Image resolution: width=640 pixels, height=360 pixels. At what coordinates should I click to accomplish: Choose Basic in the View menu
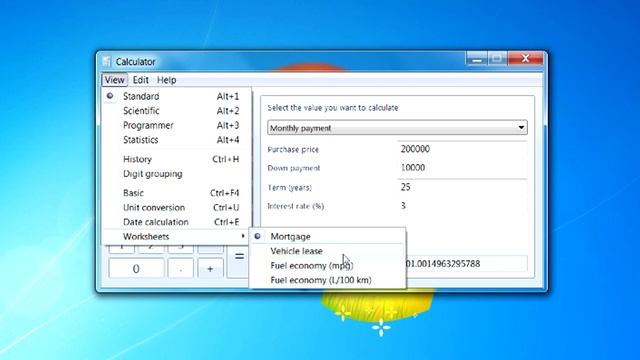[x=176, y=193]
